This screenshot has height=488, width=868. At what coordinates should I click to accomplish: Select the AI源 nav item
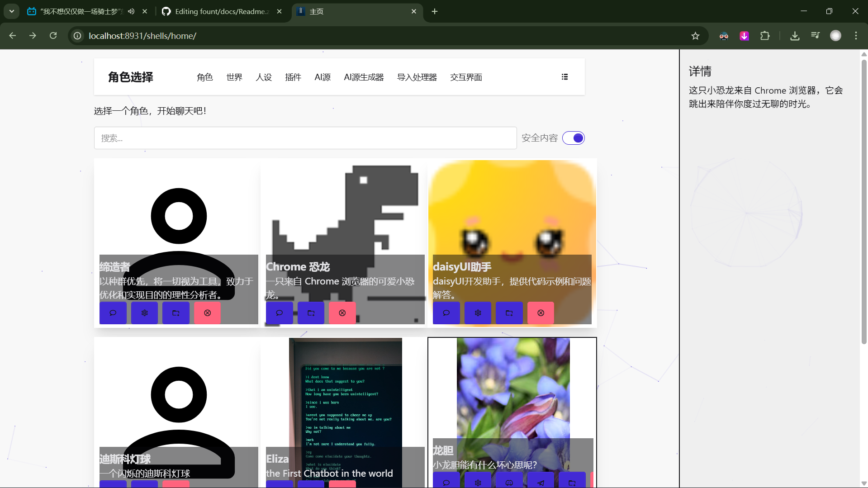point(323,77)
